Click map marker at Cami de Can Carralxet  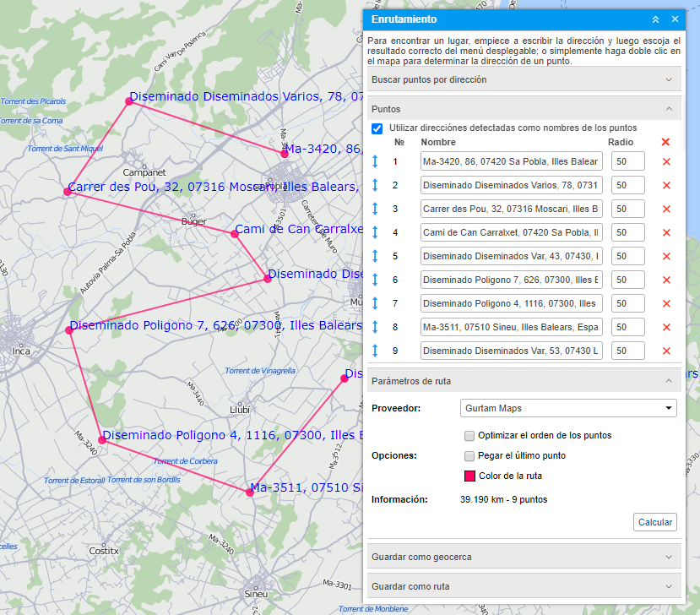pos(235,234)
